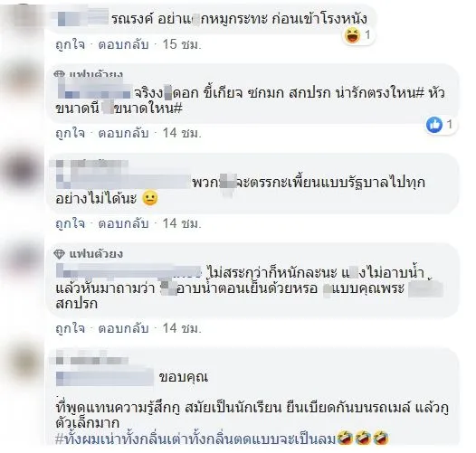Click the laughing reaction on first comment
The height and width of the screenshot is (453, 476).
(x=352, y=35)
